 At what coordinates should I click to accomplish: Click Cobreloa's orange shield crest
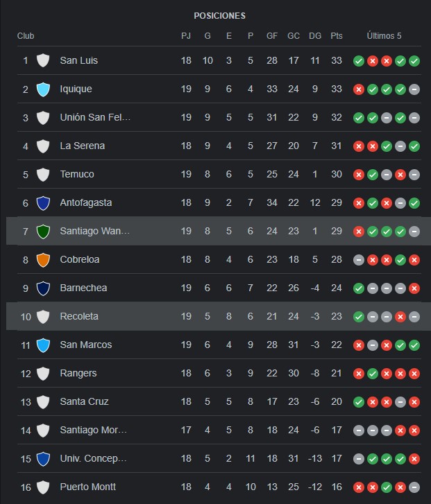(x=43, y=260)
